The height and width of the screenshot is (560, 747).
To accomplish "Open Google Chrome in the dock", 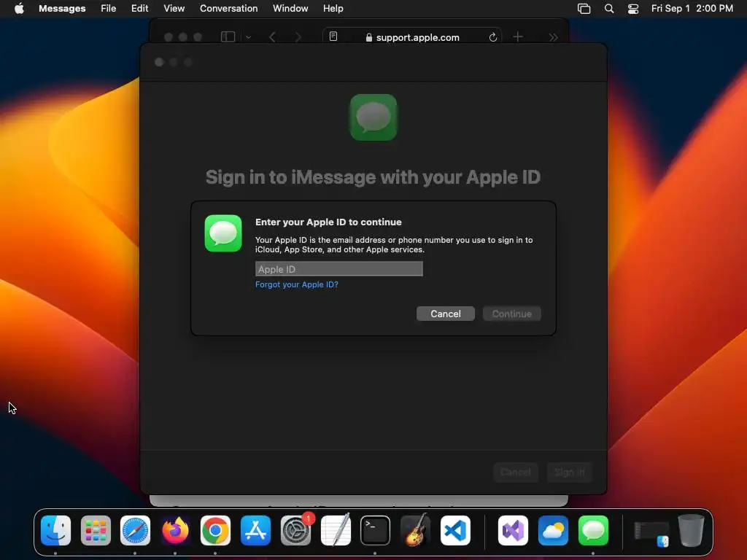I will (215, 531).
